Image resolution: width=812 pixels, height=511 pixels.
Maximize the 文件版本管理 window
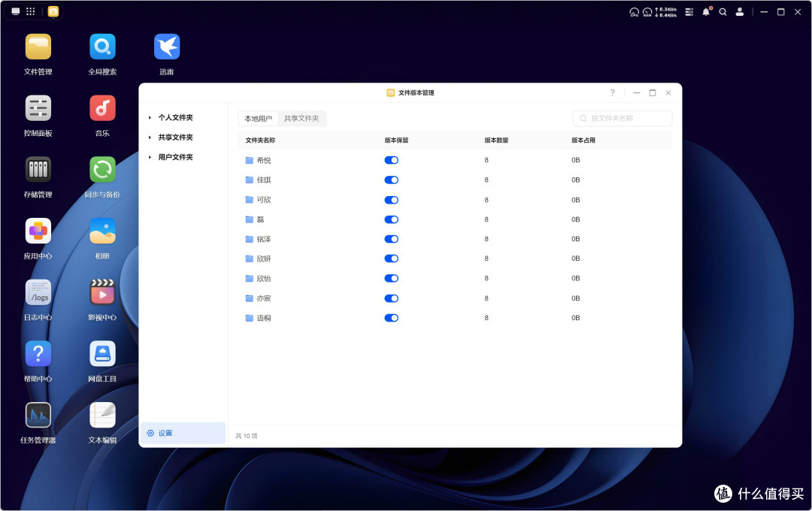(x=653, y=92)
